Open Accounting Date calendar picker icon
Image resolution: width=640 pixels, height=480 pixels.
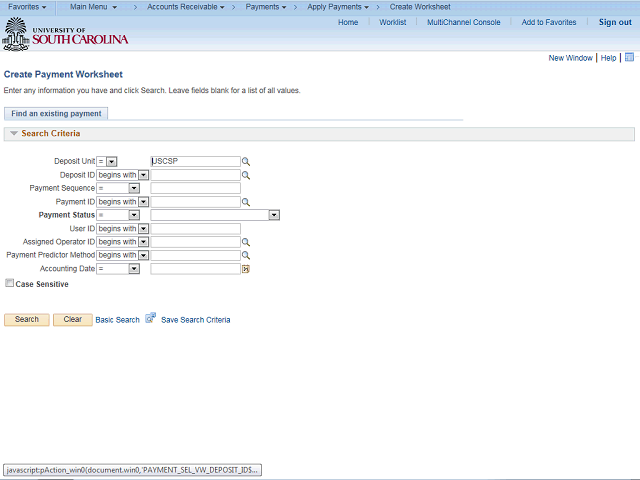[246, 269]
